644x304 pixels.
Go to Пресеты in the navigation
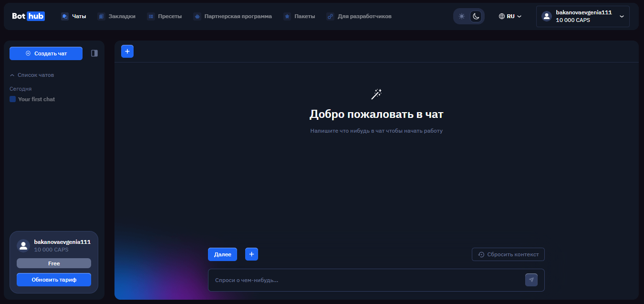[x=165, y=16]
